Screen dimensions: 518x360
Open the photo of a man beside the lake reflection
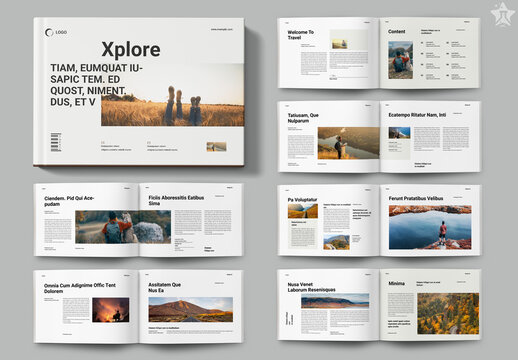pos(349,143)
